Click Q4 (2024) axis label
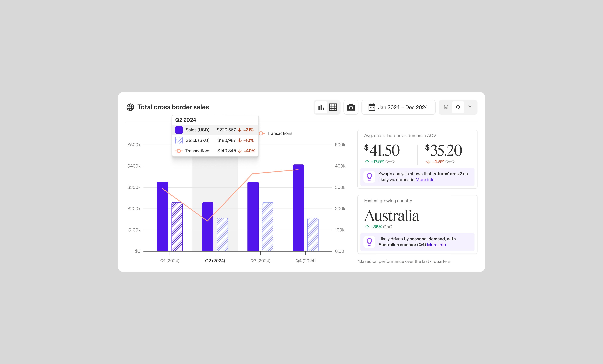This screenshot has width=603, height=364. [305, 261]
